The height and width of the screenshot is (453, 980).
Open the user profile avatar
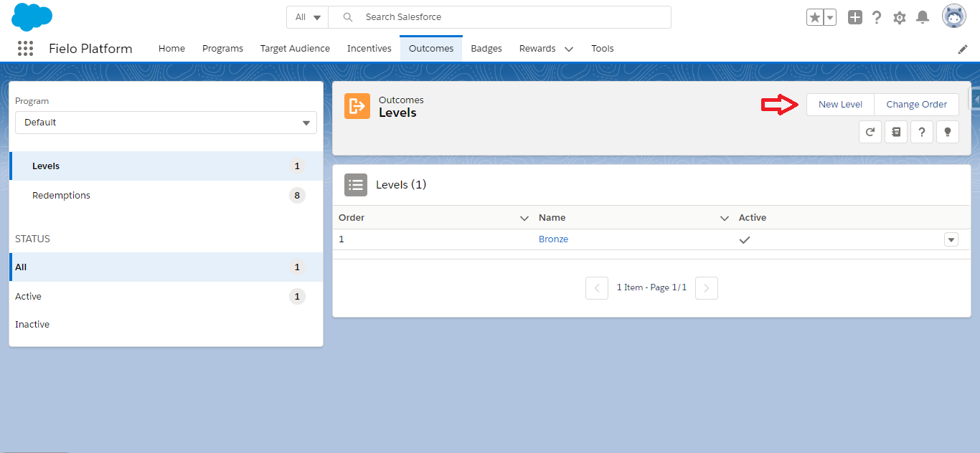point(954,16)
